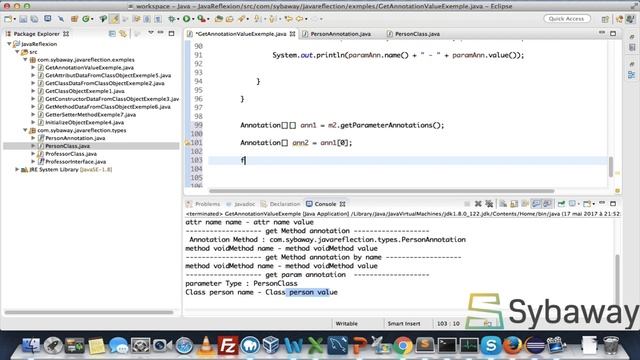This screenshot has width=640, height=360.
Task: Open the Debug dropdown arrow
Action: click(178, 19)
